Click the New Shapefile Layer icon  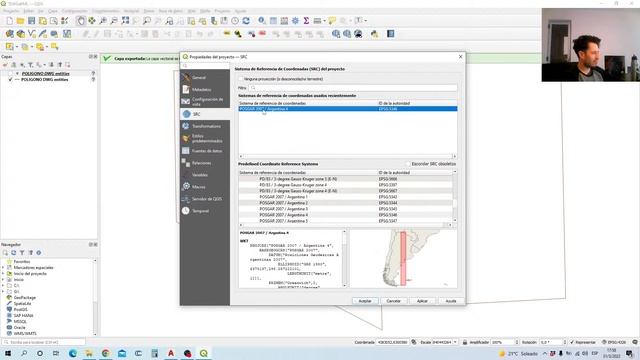coord(31,34)
